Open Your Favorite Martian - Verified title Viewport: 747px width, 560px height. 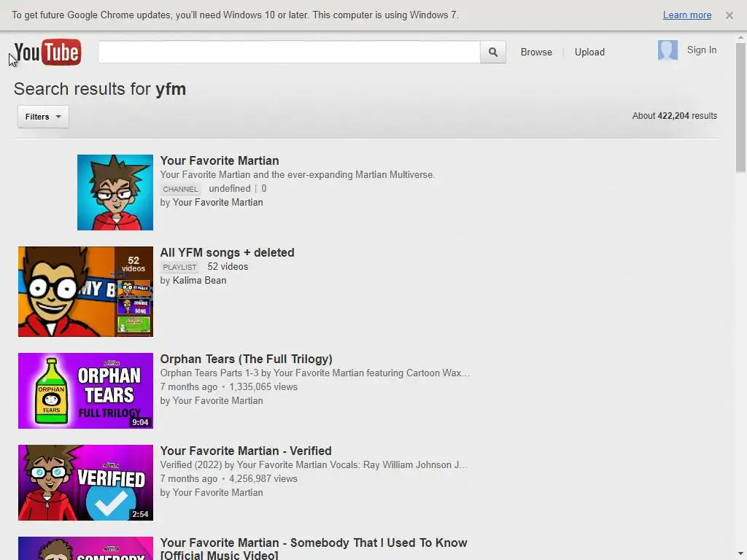[x=246, y=451]
